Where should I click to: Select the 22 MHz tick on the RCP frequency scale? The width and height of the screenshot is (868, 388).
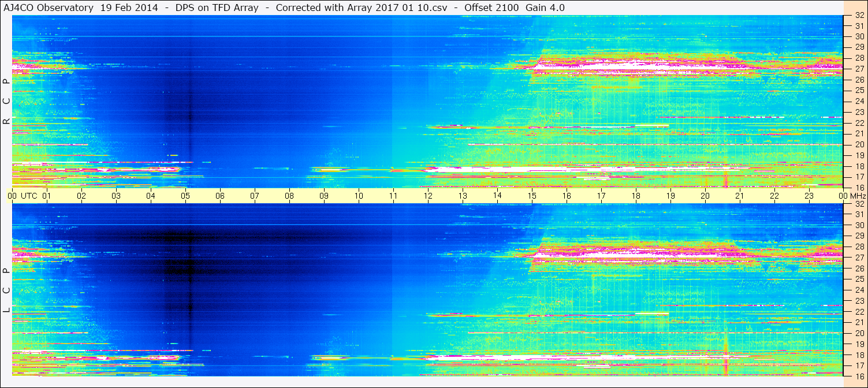tap(859, 122)
